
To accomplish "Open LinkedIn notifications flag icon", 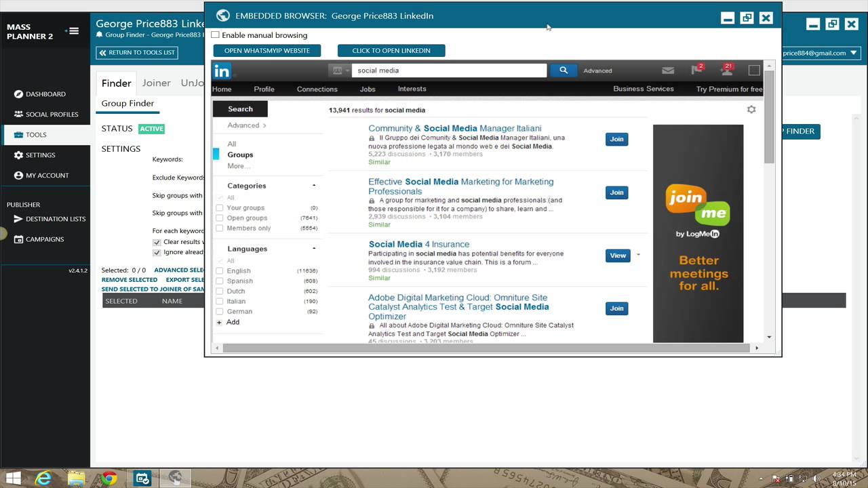I will coord(696,70).
